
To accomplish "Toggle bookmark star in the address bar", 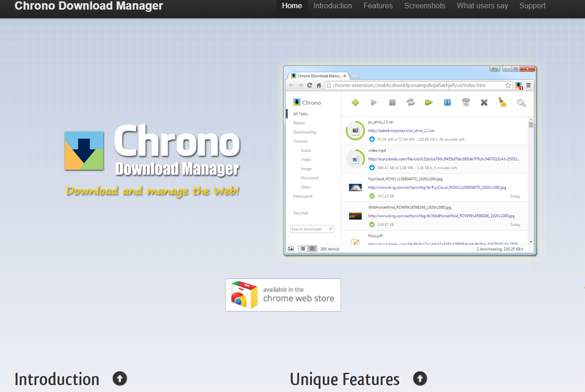I will point(508,85).
